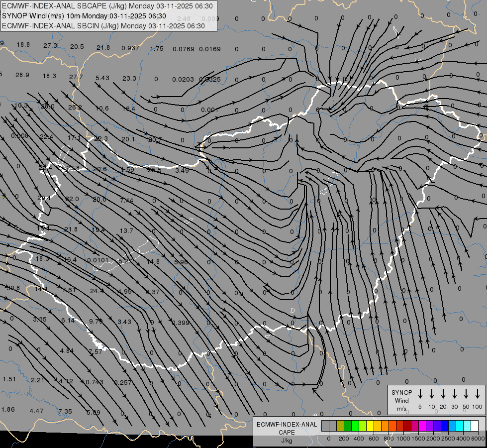Click the 0.0769 CAPE value on map
The width and height of the screenshot is (487, 448).
(184, 49)
